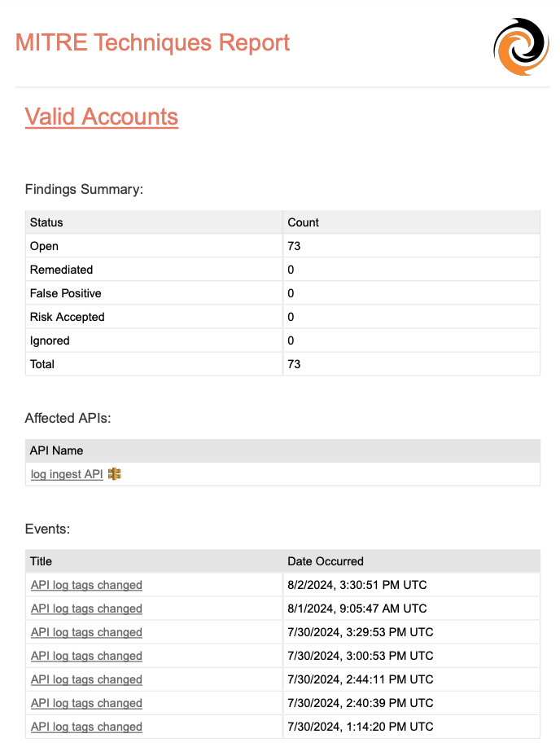This screenshot has width=560, height=747.
Task: Click the Status column header
Action: [x=46, y=222]
